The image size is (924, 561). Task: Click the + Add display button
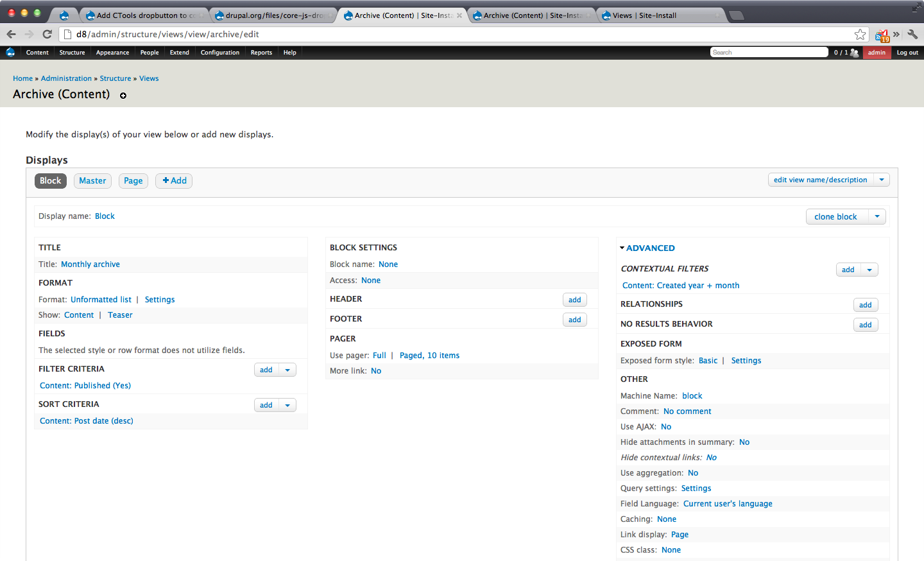174,181
